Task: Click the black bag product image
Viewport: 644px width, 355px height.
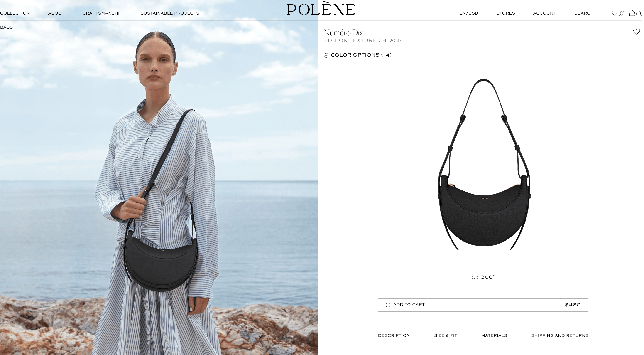Action: 484,164
